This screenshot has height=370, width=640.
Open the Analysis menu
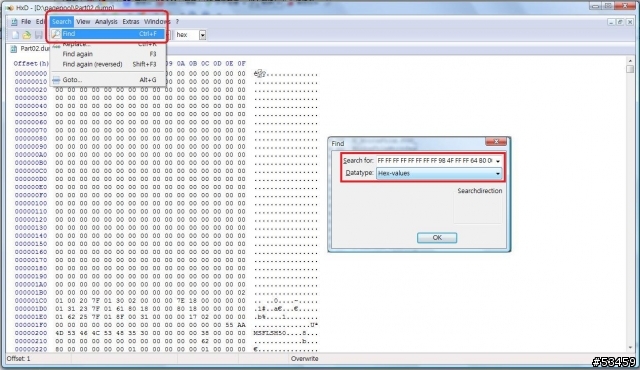click(106, 22)
